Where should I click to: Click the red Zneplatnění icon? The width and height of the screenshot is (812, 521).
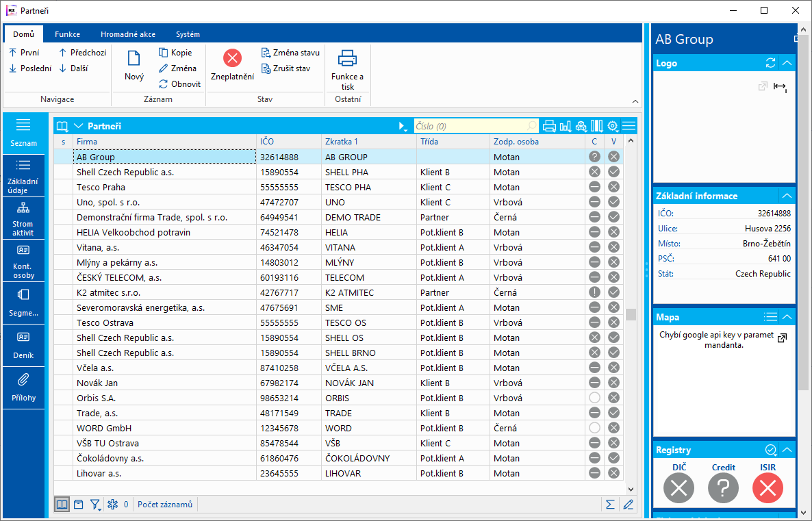coord(232,58)
